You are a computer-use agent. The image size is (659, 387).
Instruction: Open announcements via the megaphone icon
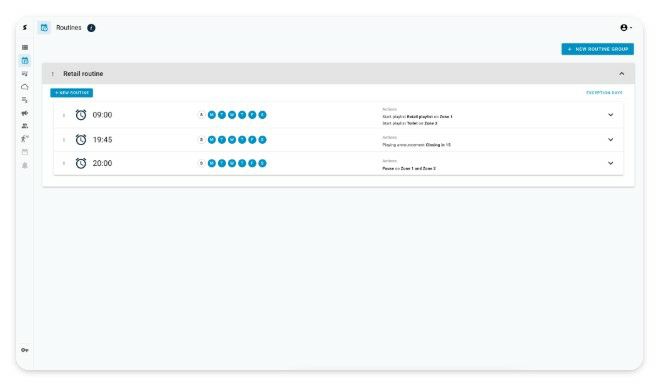pos(25,113)
